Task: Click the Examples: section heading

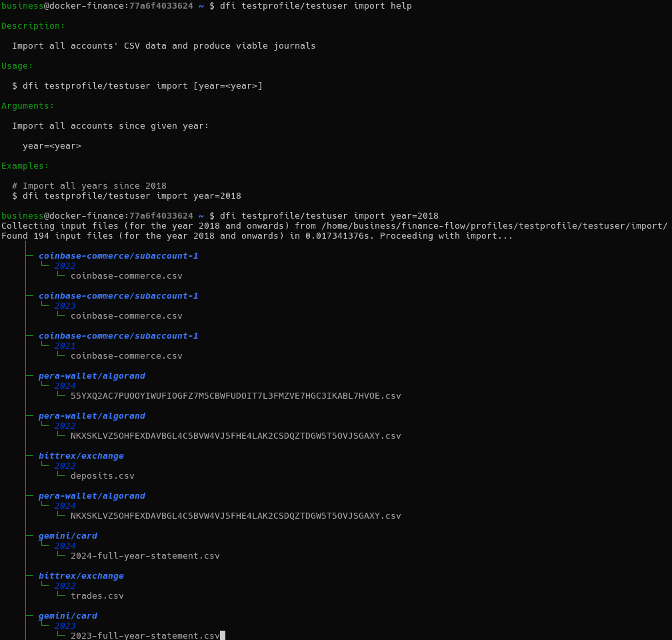Action: pos(25,166)
